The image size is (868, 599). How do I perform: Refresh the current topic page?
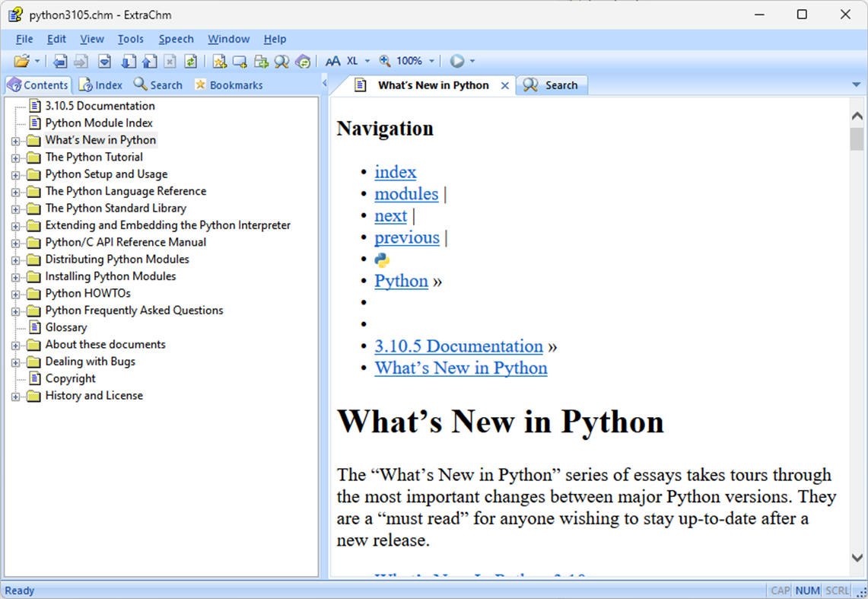(191, 61)
